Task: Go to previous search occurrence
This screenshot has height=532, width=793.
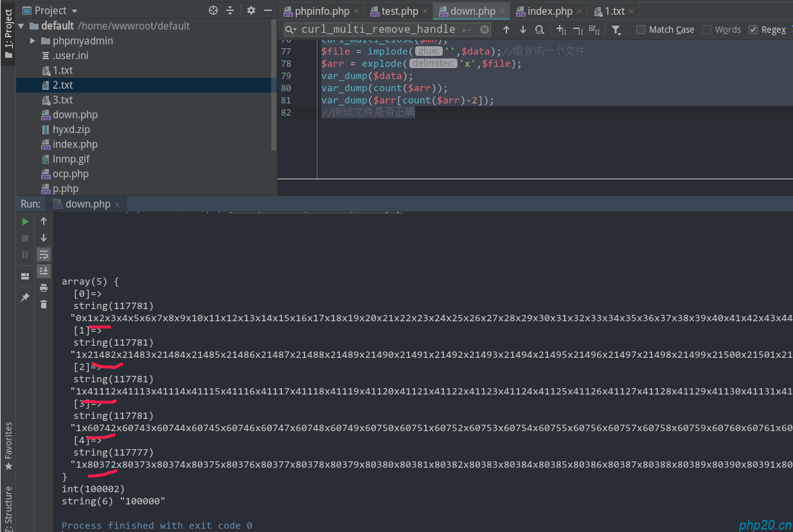Action: tap(506, 30)
